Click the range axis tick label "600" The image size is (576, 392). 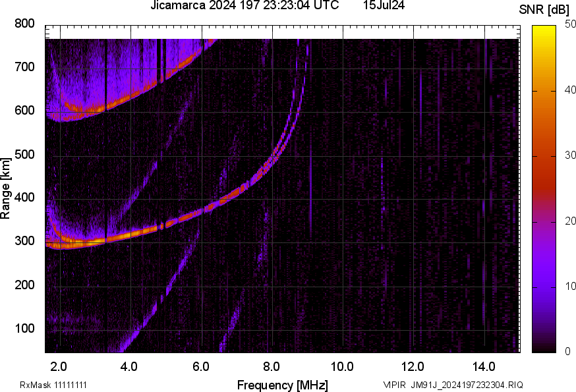(24, 110)
